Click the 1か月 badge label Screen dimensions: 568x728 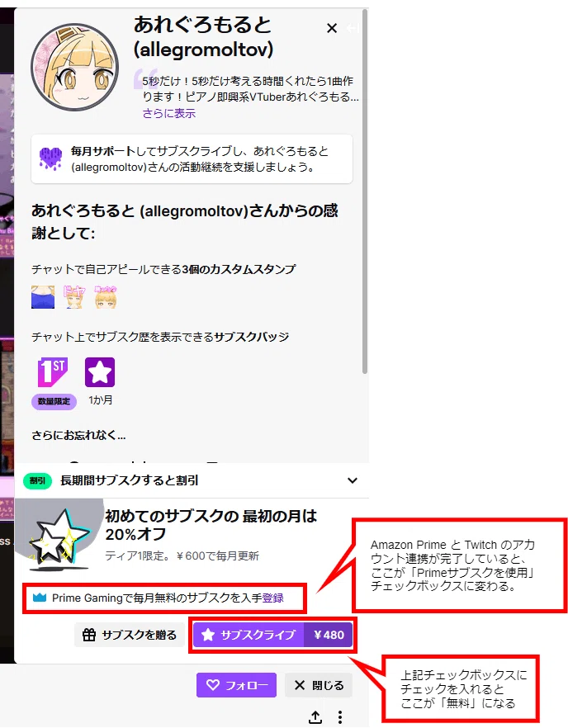(x=101, y=399)
